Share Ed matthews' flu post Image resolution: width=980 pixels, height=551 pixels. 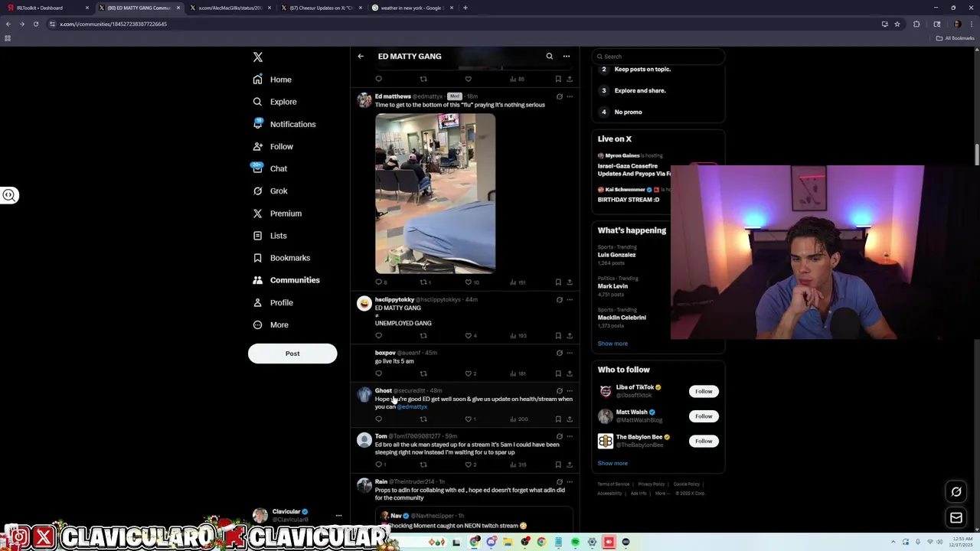click(x=570, y=282)
